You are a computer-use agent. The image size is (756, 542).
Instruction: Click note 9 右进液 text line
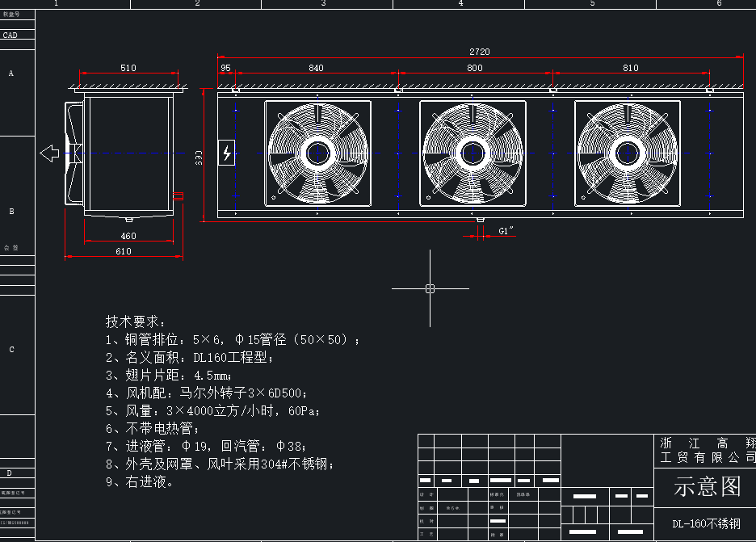[140, 482]
